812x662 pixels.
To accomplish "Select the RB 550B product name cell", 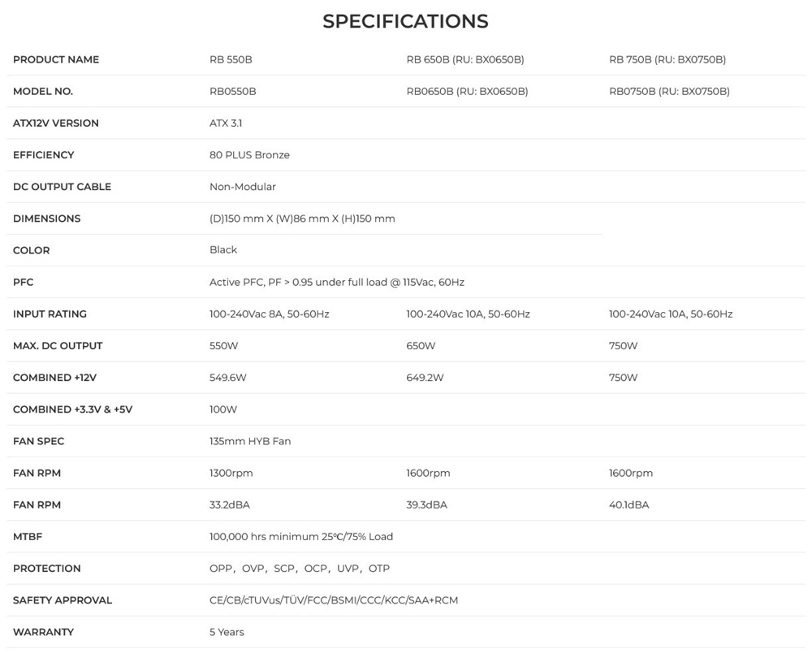I will coord(231,59).
